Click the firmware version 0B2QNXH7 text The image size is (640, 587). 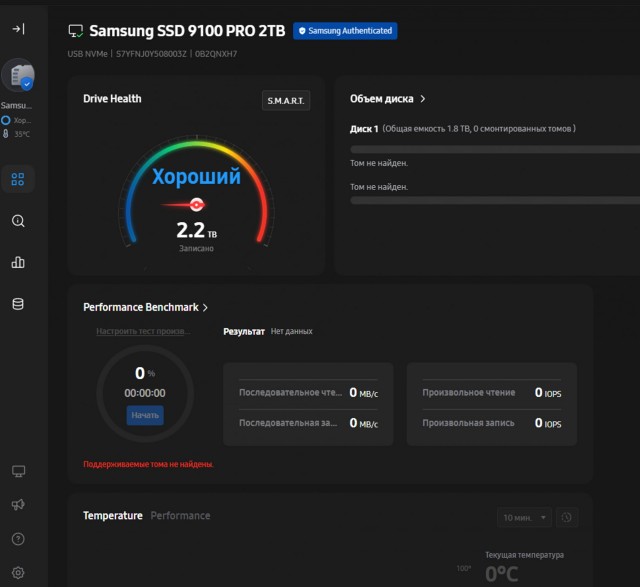coord(216,54)
